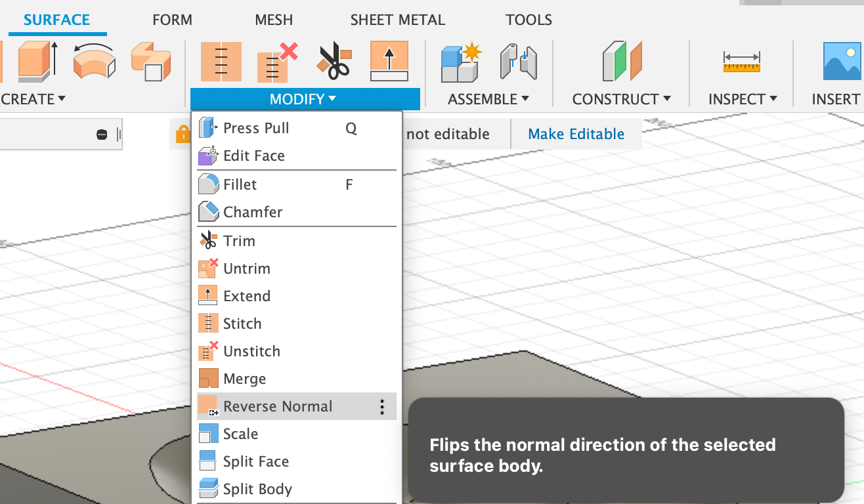This screenshot has height=504, width=864.
Task: Open the Stitch tool from the toolbar
Action: click(221, 60)
